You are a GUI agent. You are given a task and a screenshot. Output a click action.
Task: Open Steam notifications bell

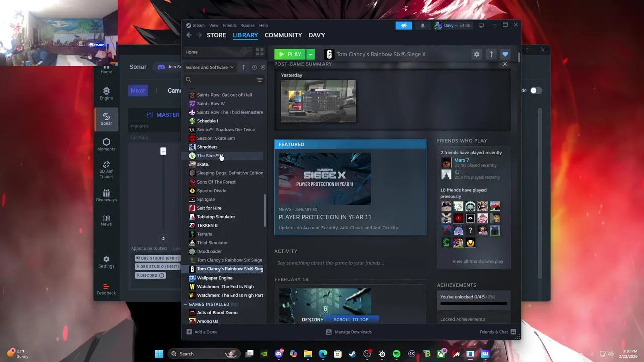423,25
